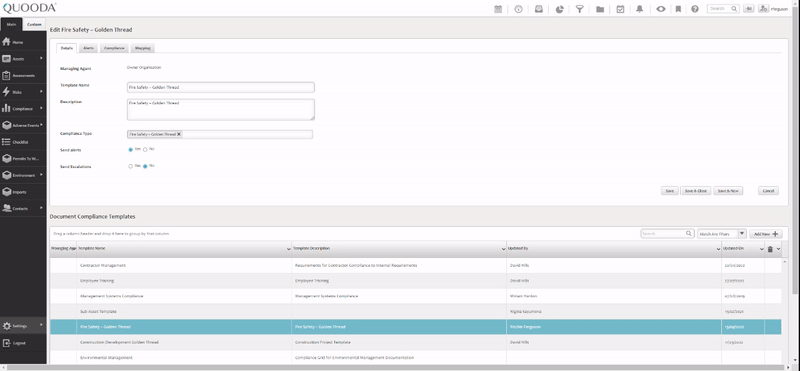Click the Description text area

[220, 109]
